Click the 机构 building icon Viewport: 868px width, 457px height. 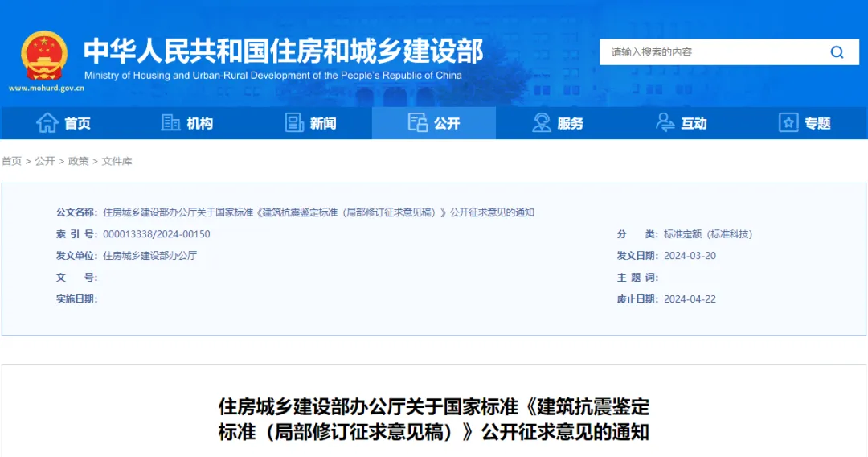[170, 123]
